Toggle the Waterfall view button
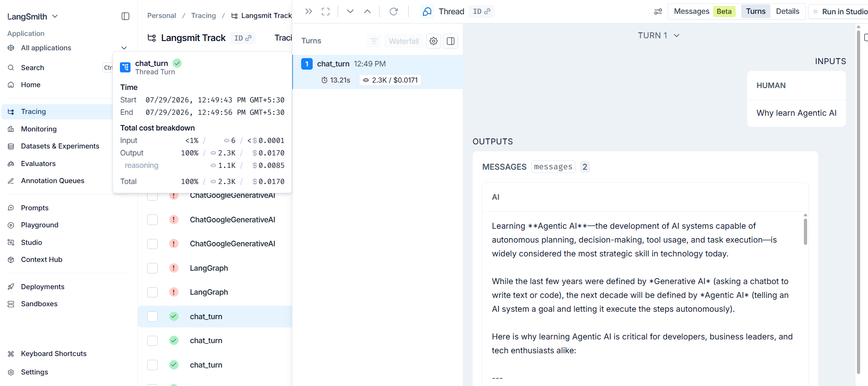Image resolution: width=868 pixels, height=386 pixels. tap(404, 41)
